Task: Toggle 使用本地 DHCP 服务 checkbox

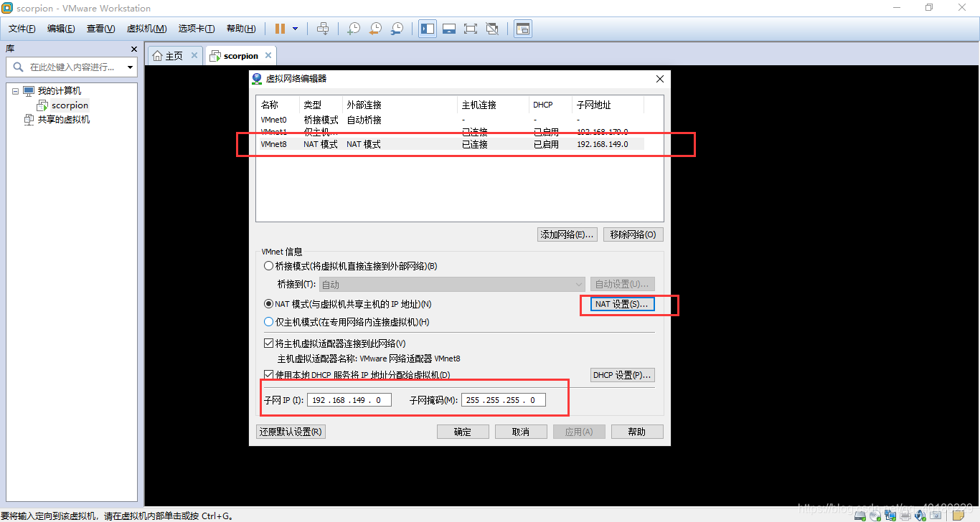Action: tap(269, 374)
